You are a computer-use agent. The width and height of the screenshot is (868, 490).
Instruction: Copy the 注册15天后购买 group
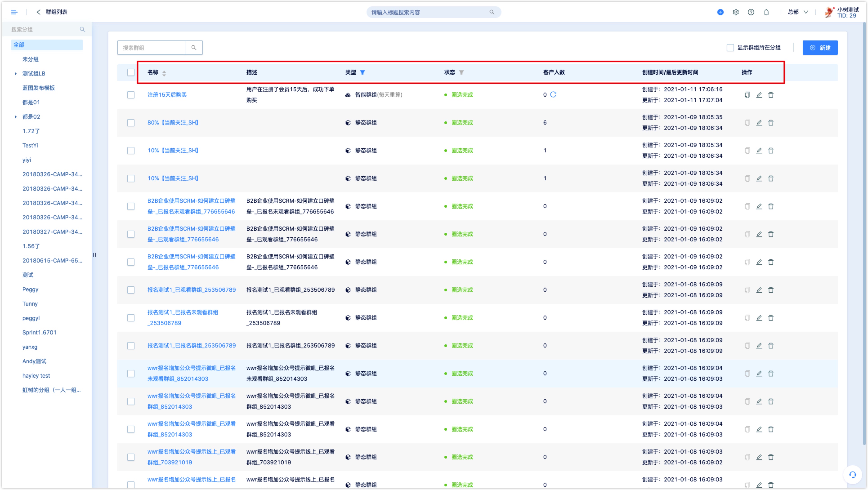pos(747,95)
